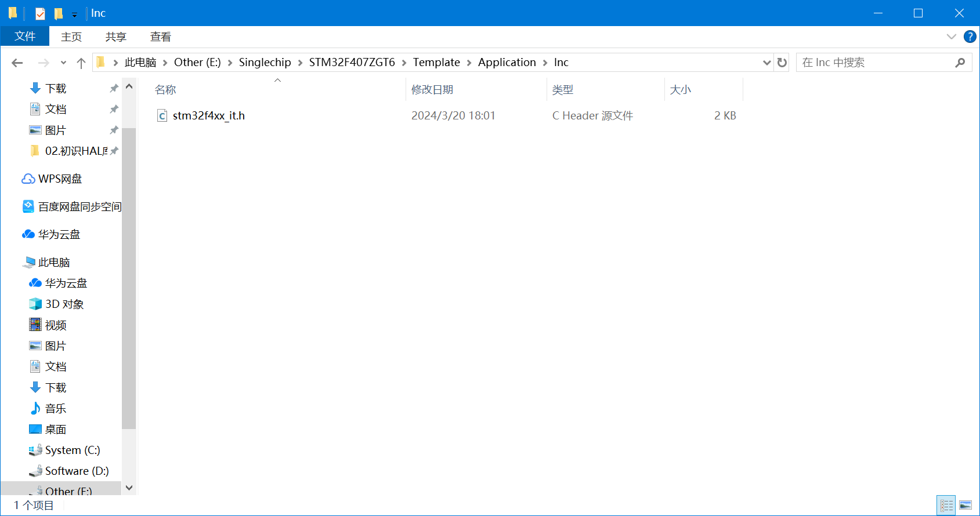The height and width of the screenshot is (516, 980).
Task: Switch to the 主页 ribbon tab
Action: 71,37
